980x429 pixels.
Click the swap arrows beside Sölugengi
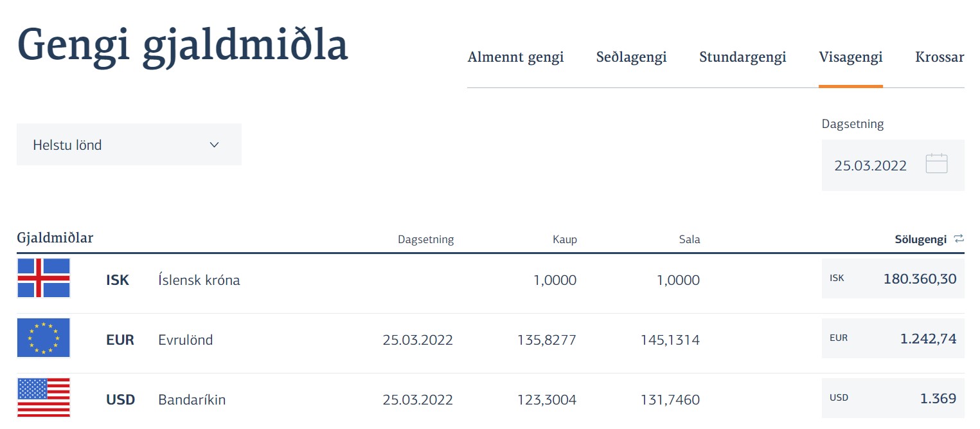(959, 239)
